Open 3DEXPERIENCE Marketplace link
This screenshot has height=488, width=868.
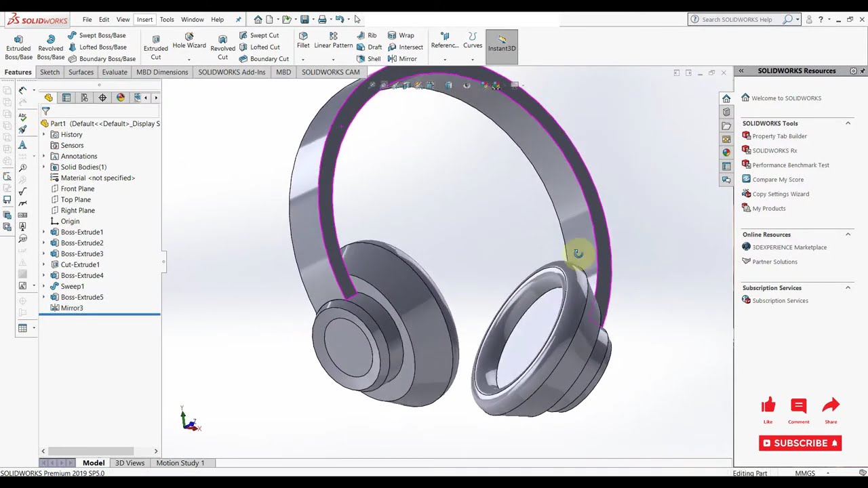coord(784,247)
